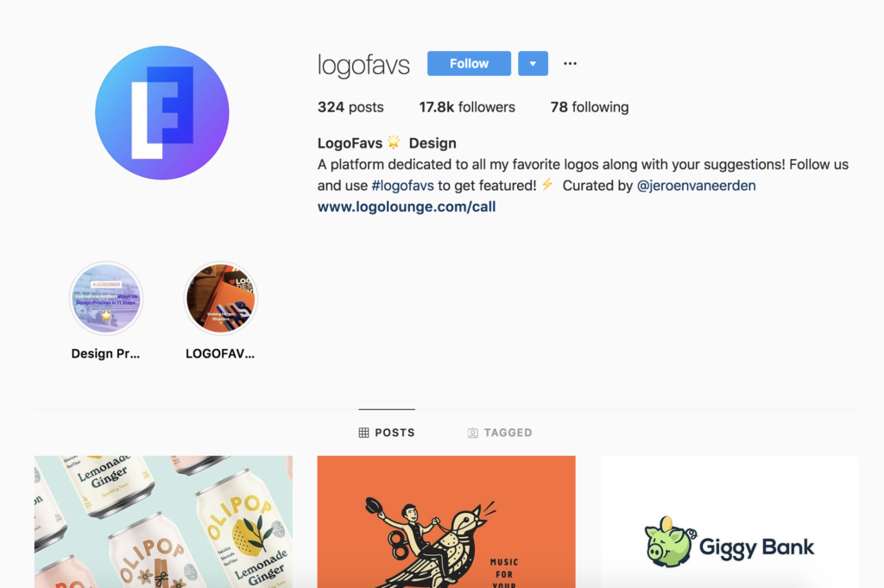
Task: Click the person icon beside TAGGED
Action: tap(472, 433)
